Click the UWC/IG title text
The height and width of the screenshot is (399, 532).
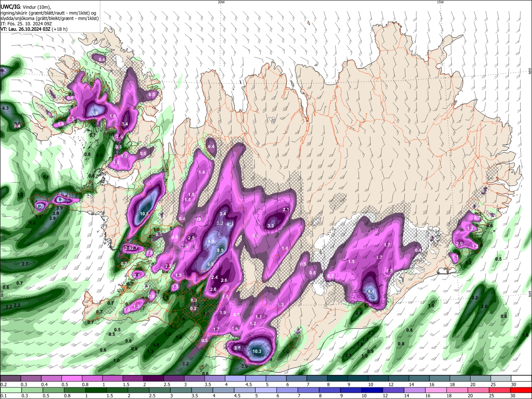click(10, 7)
